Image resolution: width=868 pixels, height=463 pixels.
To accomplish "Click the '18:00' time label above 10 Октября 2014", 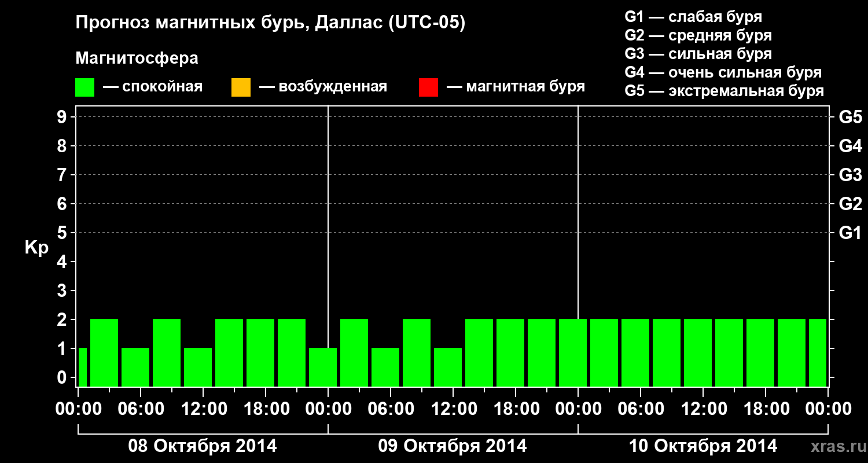I will pos(766,409).
